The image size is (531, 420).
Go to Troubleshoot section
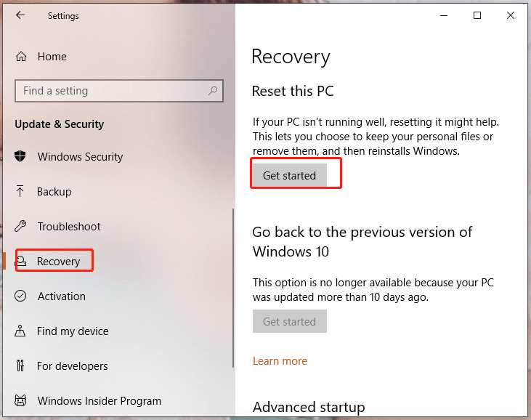[69, 226]
